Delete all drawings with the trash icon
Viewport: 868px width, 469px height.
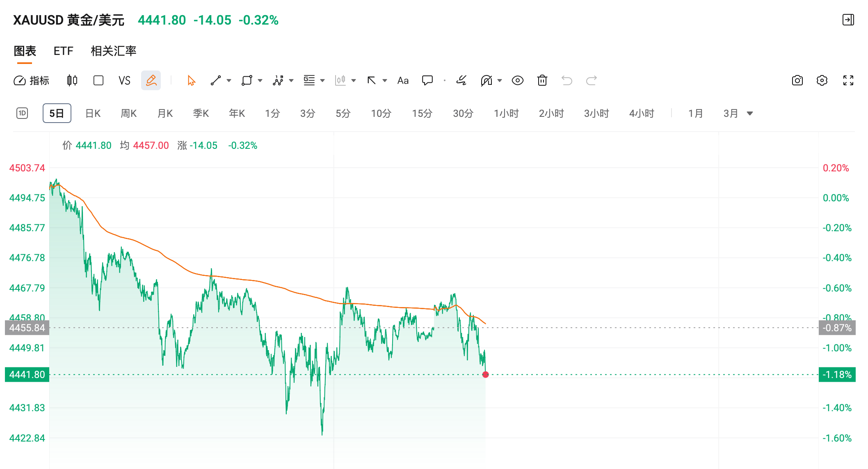pos(542,80)
